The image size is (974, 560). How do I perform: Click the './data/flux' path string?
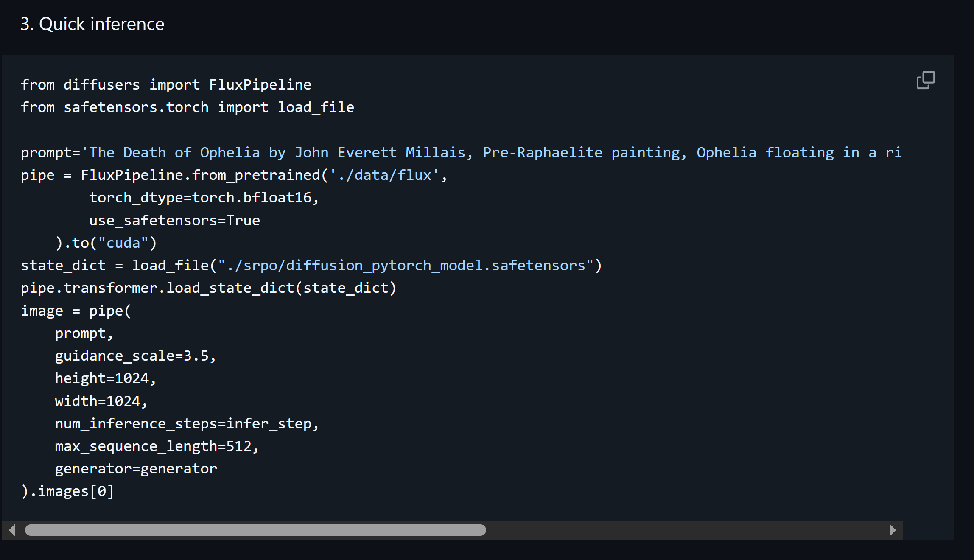[x=384, y=175]
